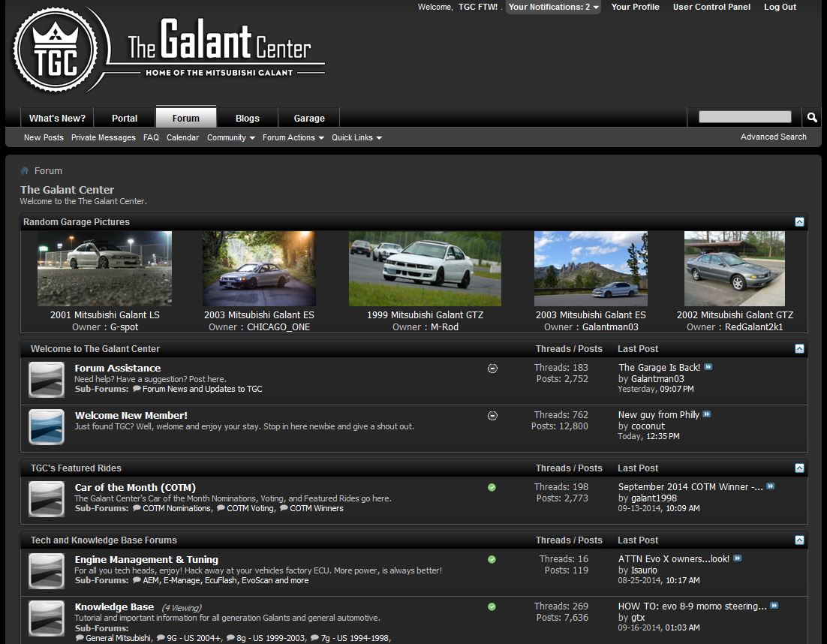Viewport: 827px width, 644px height.
Task: Switch to the Blogs tab
Action: 248,118
